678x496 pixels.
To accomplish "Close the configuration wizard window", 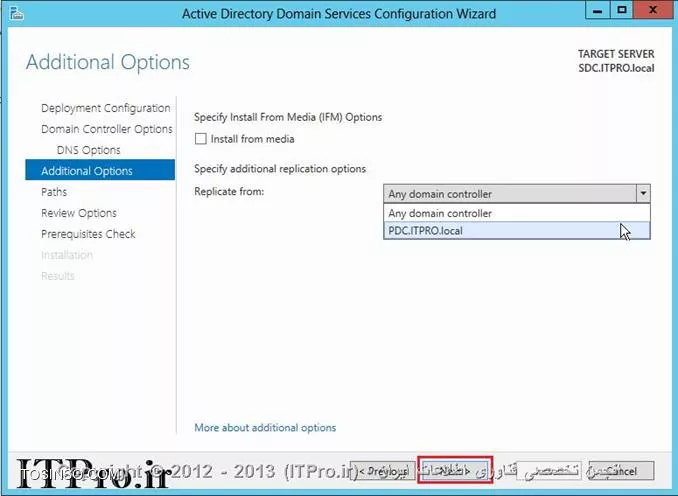I will (x=652, y=10).
